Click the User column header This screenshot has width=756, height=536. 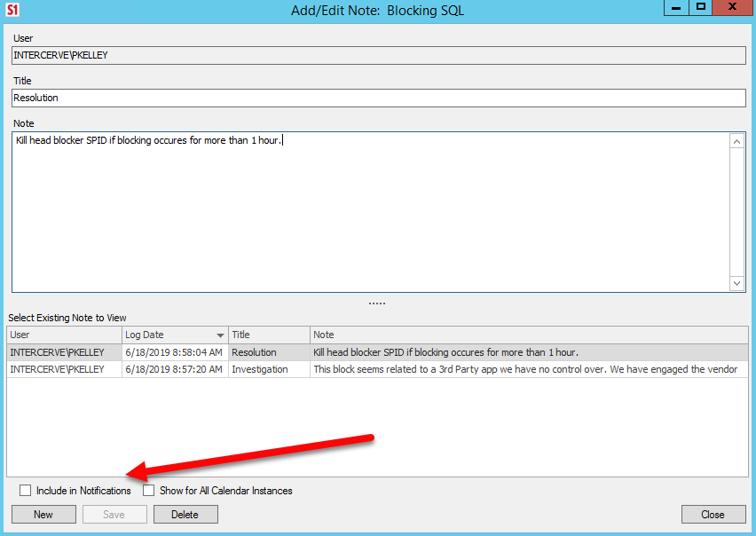pos(64,335)
